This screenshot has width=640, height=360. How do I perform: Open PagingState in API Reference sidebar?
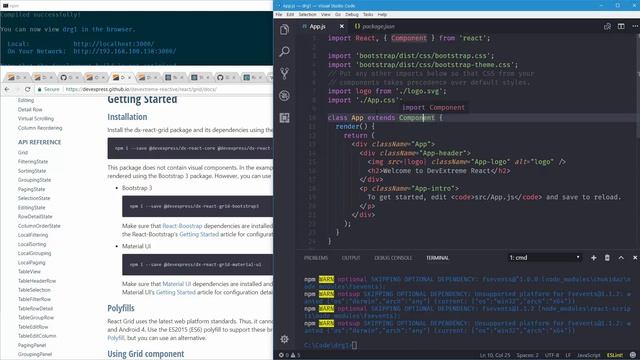[31, 189]
